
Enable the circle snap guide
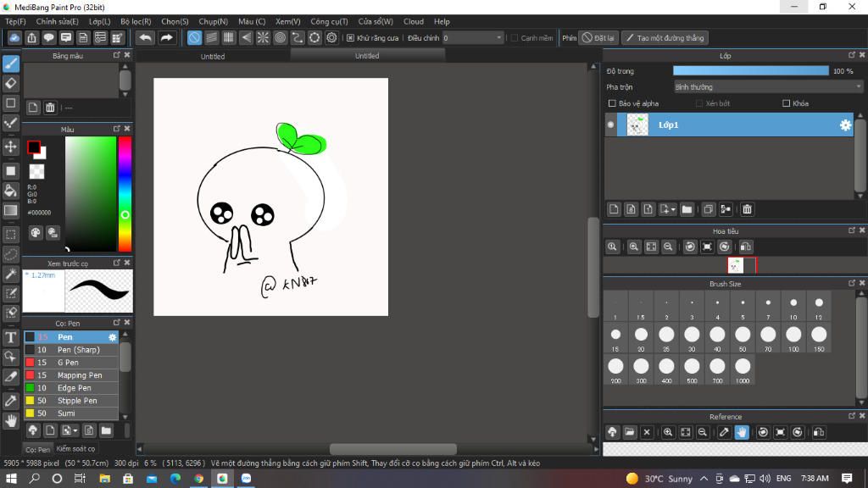tap(280, 37)
